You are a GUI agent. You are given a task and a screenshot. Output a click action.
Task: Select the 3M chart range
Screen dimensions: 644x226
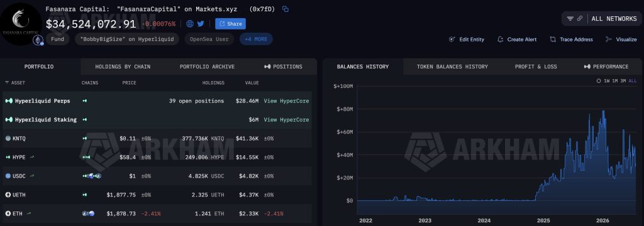[623, 81]
